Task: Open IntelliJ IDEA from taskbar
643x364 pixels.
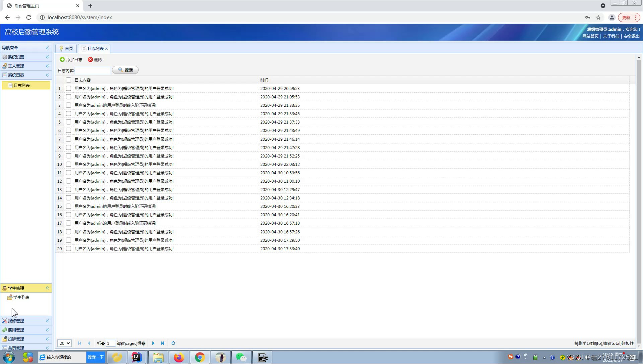Action: (136, 357)
